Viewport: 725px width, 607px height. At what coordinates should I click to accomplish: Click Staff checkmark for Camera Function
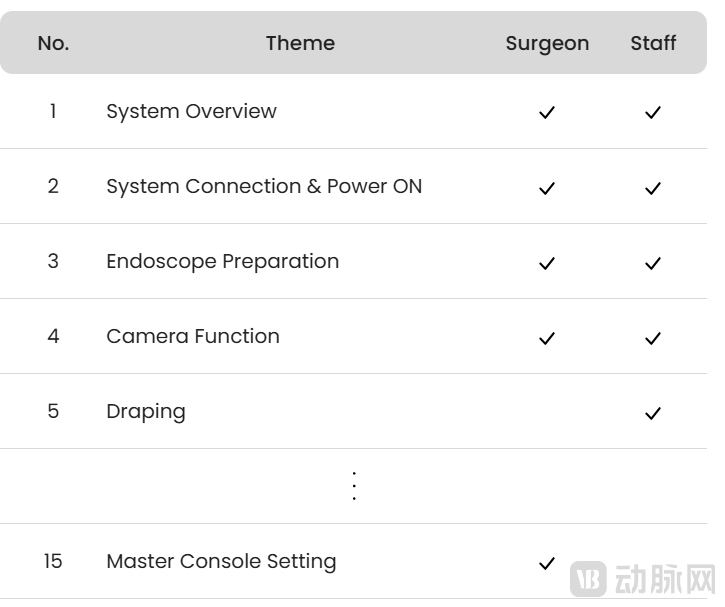click(653, 338)
